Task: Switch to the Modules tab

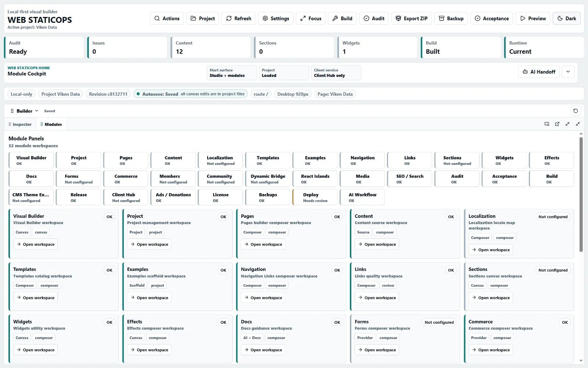Action: (x=51, y=124)
